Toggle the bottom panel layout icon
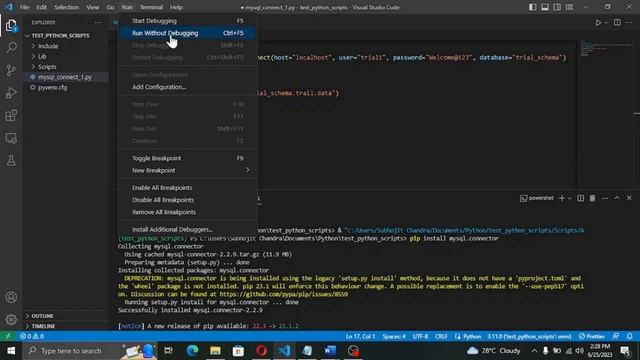Viewport: 640px width, 360px height. 545,7
